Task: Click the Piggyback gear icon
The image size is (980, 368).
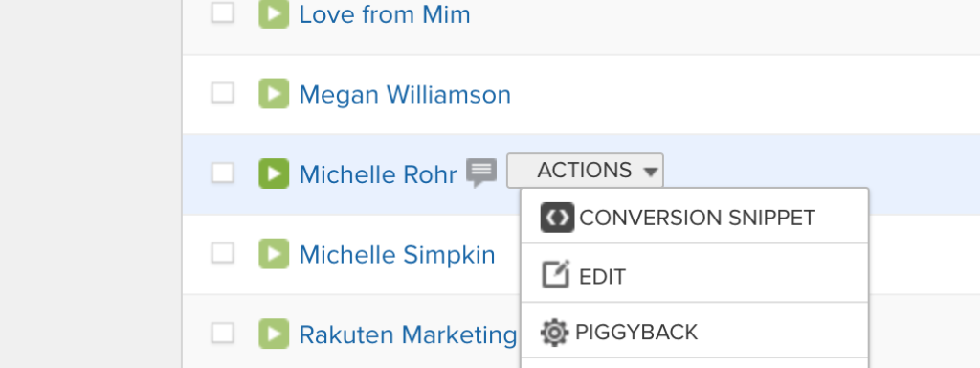Action: point(554,333)
